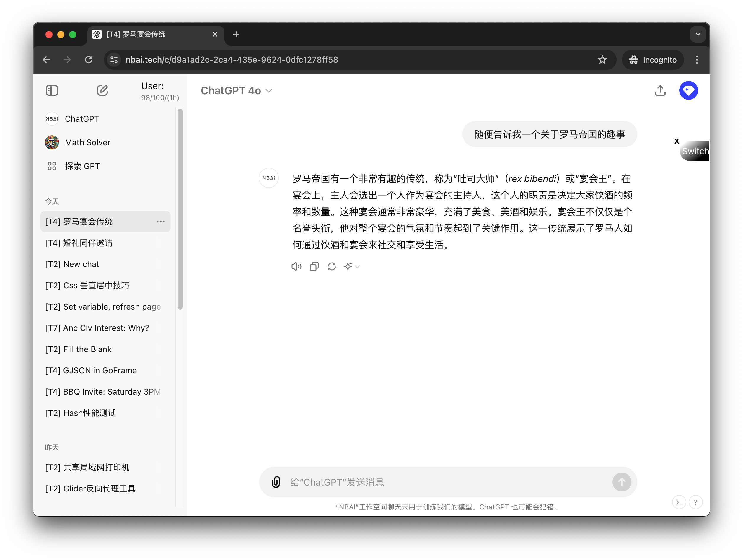This screenshot has height=560, width=743.
Task: Open ChatGPT in sidebar
Action: 105,119
